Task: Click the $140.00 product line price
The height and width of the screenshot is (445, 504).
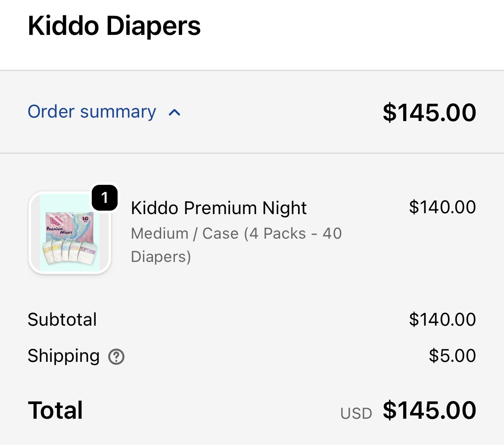Action: pyautogui.click(x=442, y=207)
